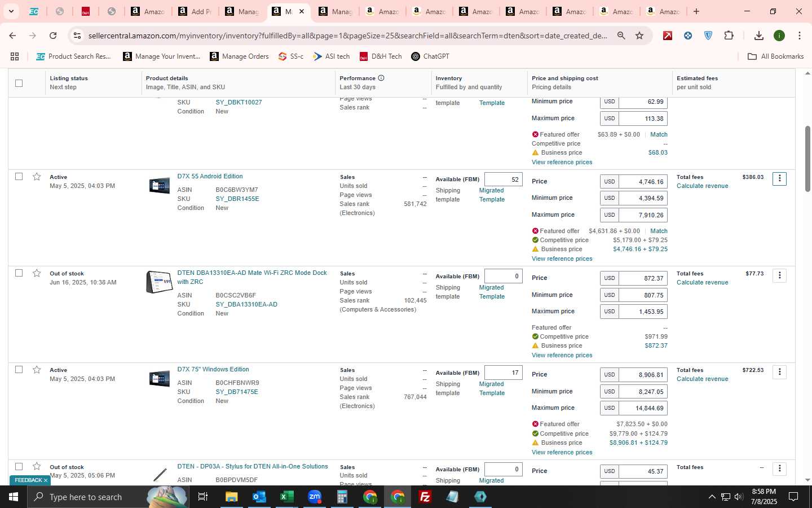The height and width of the screenshot is (508, 812).
Task: Click the zoom magnifier icon in address bar
Action: point(621,36)
